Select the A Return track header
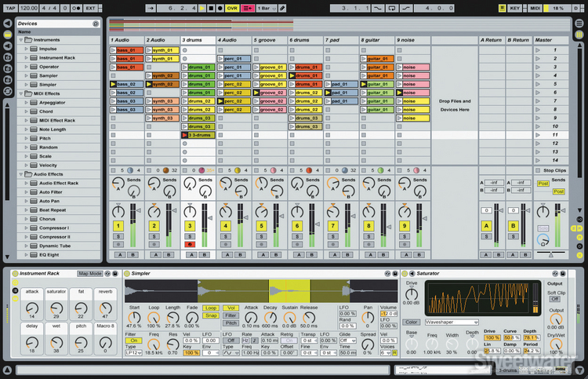The width and height of the screenshot is (588, 379). [x=492, y=40]
